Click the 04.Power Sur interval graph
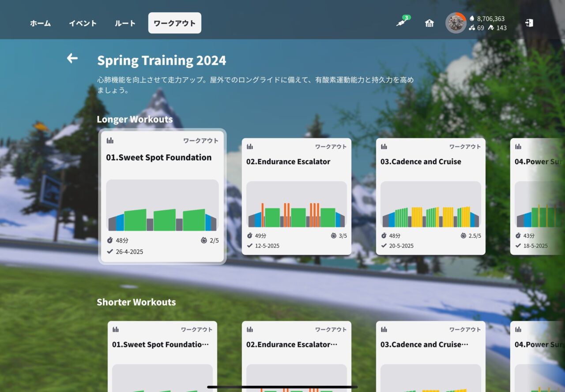Image resolution: width=565 pixels, height=392 pixels. point(539,204)
